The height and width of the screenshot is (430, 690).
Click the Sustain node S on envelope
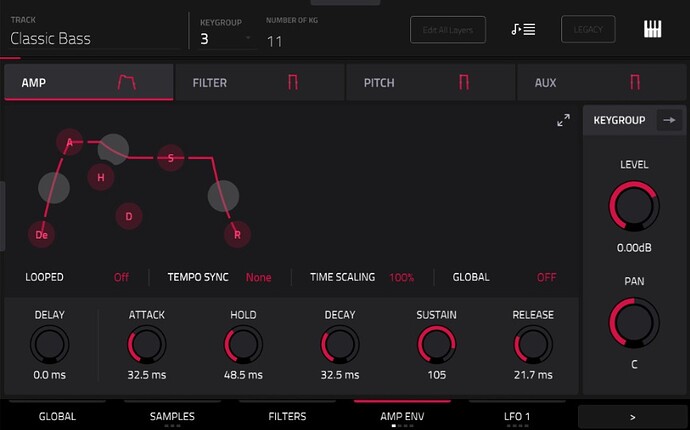click(x=171, y=157)
